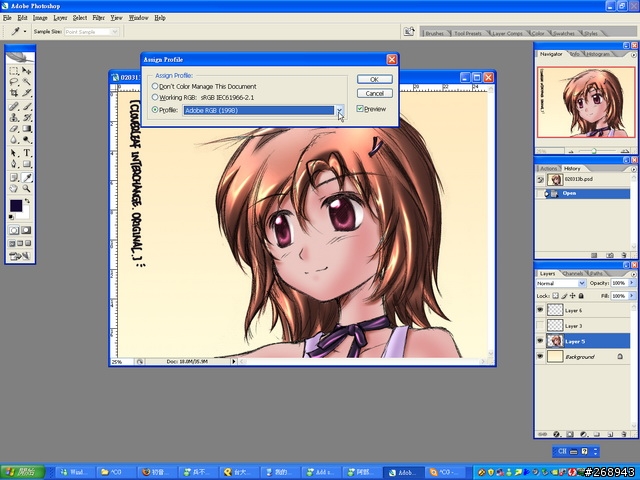Viewport: 640px width, 480px height.
Task: Show Layer 3 by its visibility box
Action: [x=540, y=325]
